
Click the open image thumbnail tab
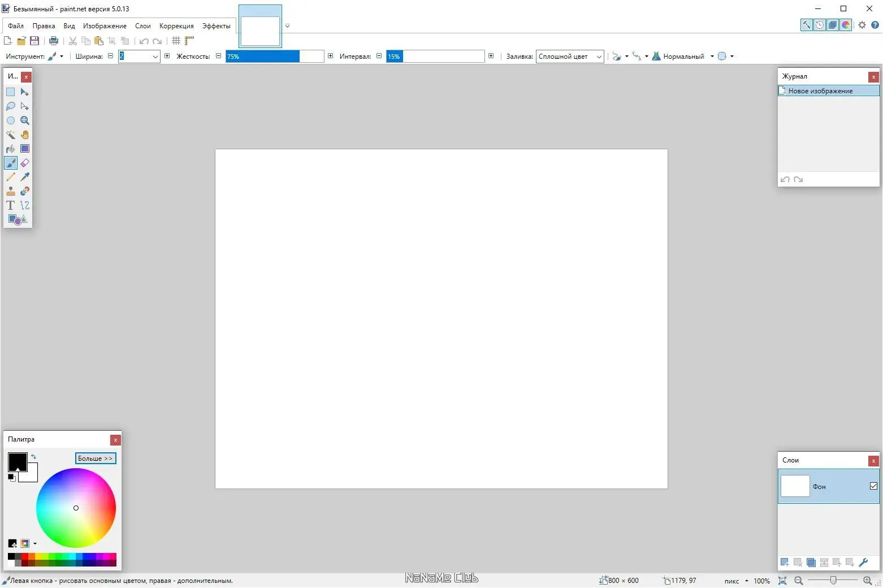[260, 27]
